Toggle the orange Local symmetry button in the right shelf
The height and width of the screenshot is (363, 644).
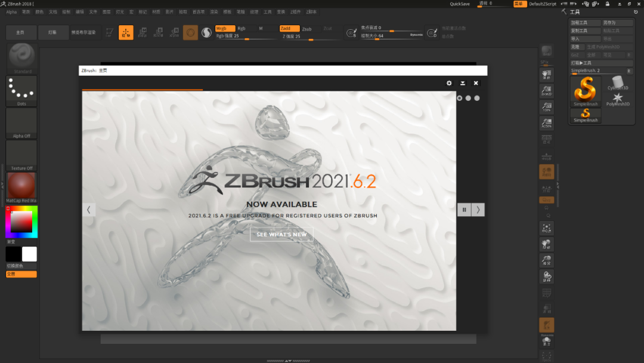[x=547, y=172]
